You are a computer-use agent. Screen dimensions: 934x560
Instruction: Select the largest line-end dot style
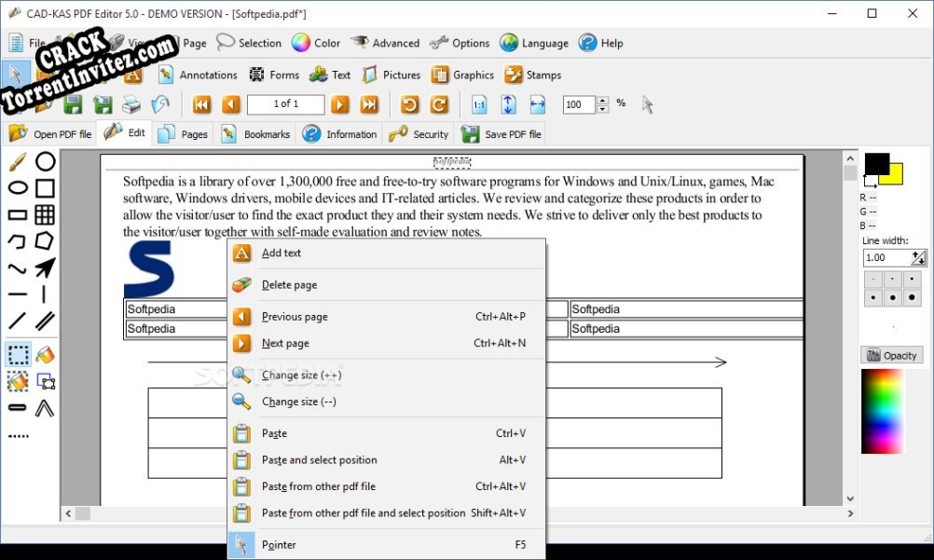(913, 298)
